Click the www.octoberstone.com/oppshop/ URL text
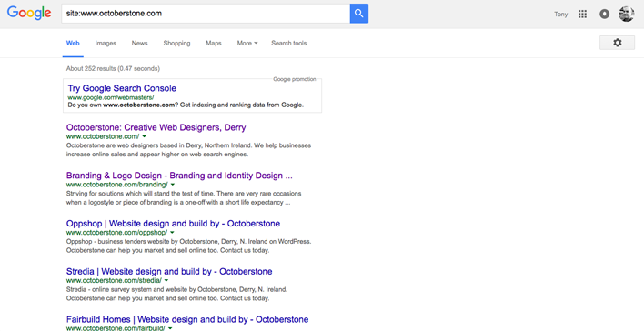Image resolution: width=644 pixels, height=331 pixels. (x=117, y=233)
